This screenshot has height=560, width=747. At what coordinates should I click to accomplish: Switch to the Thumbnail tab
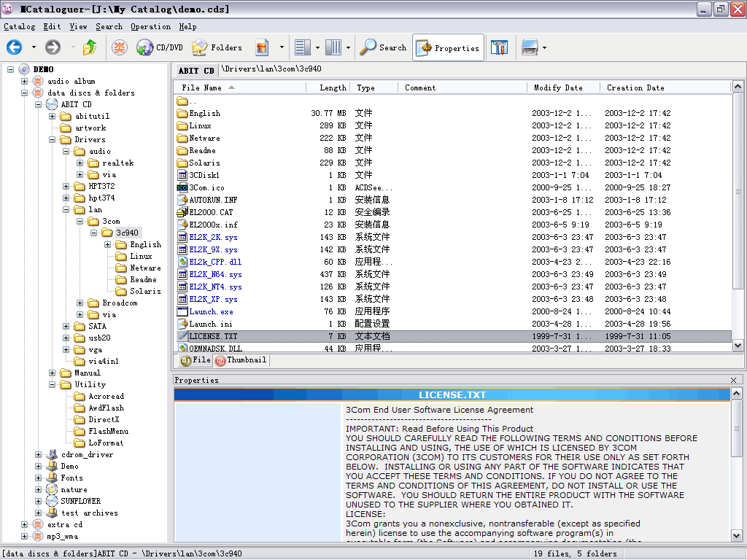241,360
